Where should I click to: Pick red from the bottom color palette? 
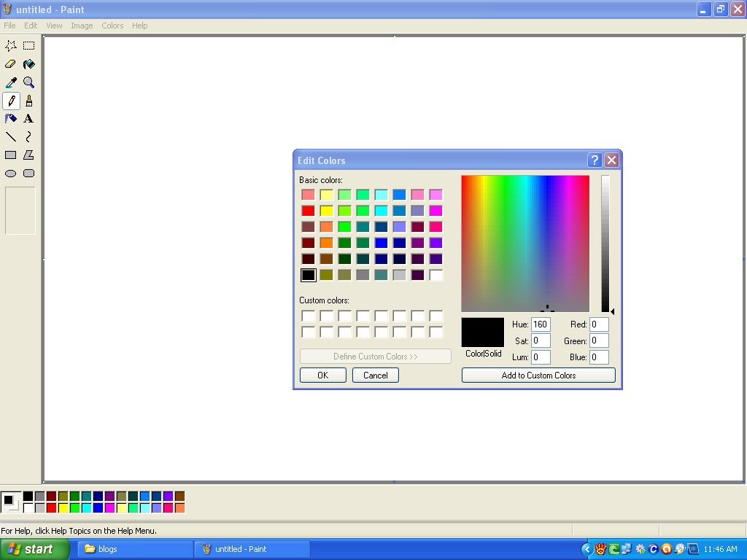pyautogui.click(x=52, y=508)
